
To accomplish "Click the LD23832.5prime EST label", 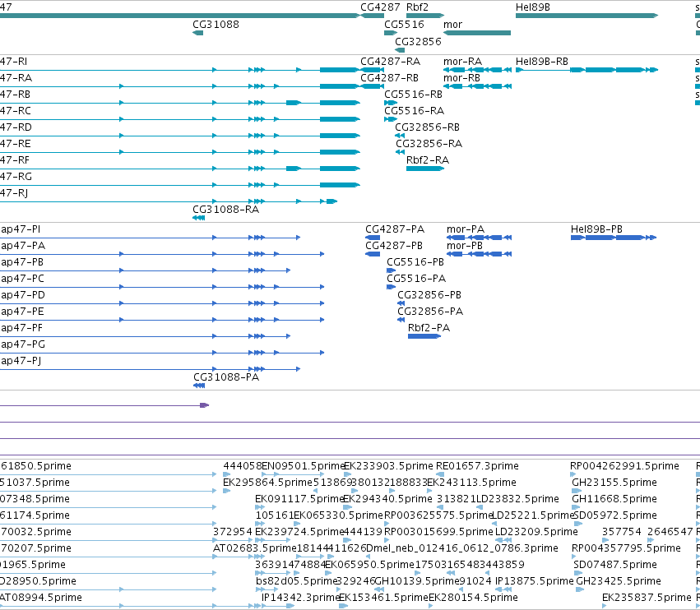I will coord(518,499).
